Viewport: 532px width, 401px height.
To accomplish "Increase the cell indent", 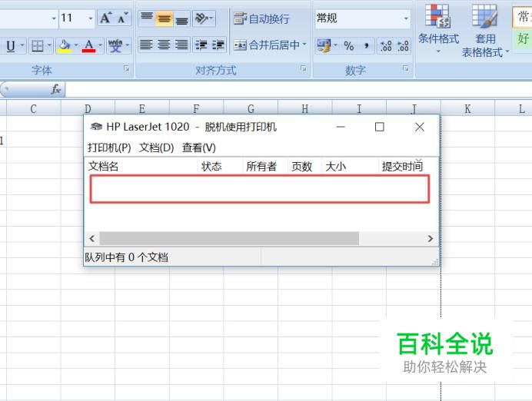I will [x=218, y=45].
